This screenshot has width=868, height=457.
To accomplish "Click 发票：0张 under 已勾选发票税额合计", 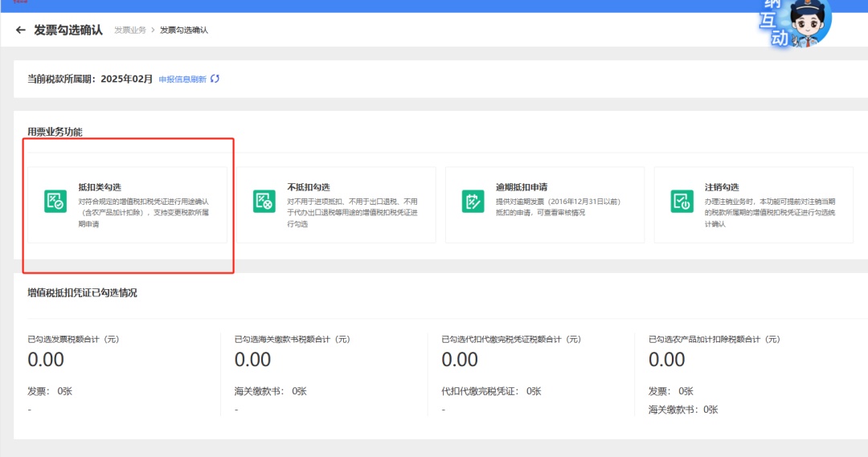I will [50, 391].
